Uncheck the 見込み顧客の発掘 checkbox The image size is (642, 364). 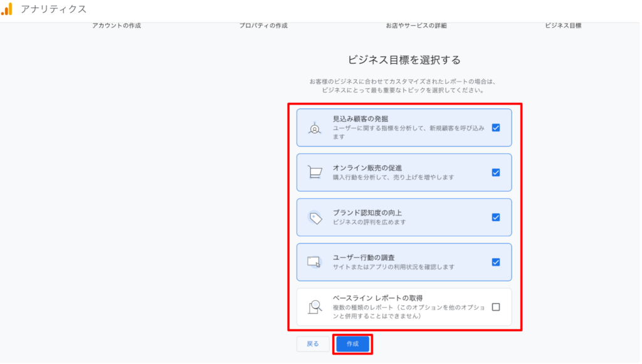point(496,127)
